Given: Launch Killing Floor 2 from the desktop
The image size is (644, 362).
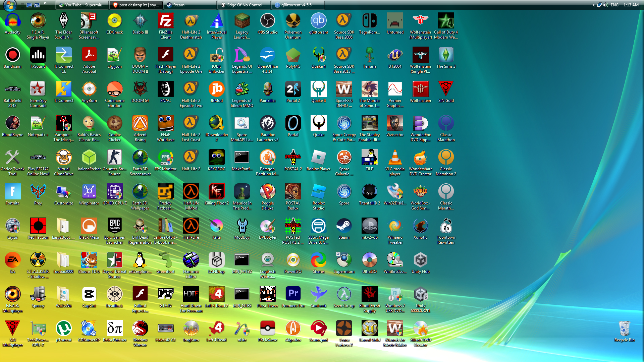Looking at the screenshot, I should 217,195.
